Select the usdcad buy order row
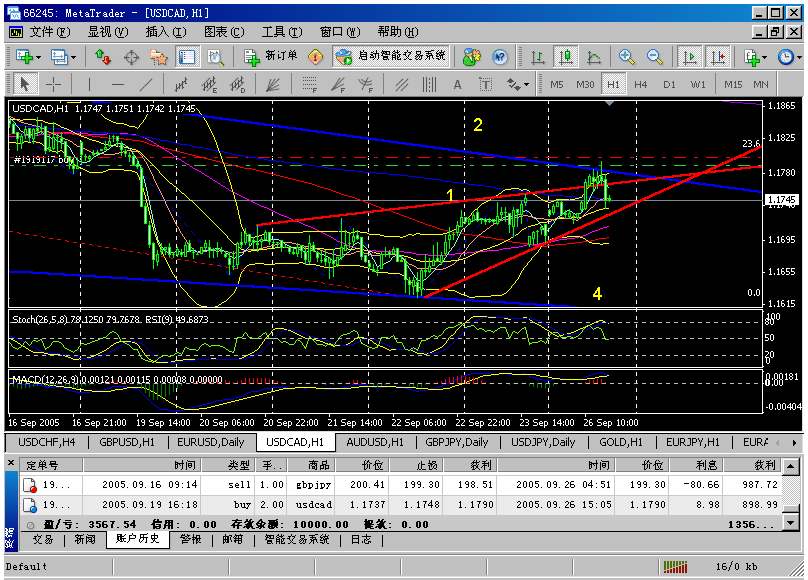Viewport: 808px width, 580px height. [400, 505]
